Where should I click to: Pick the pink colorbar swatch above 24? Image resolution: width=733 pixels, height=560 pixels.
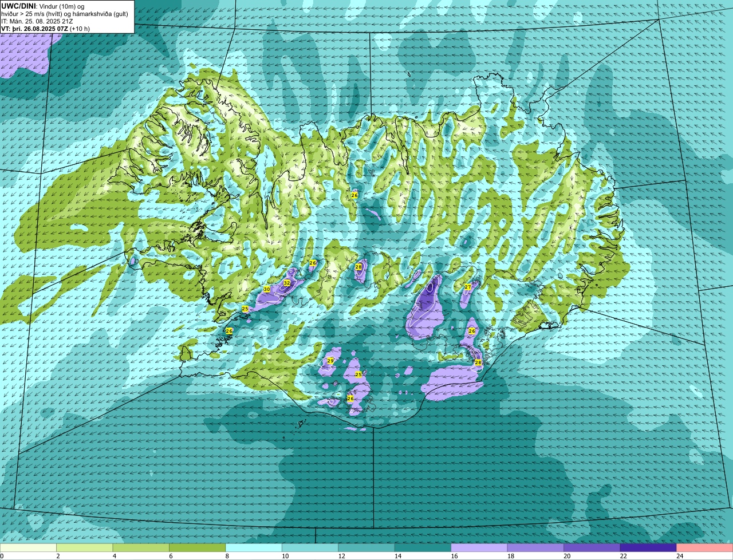(x=704, y=547)
